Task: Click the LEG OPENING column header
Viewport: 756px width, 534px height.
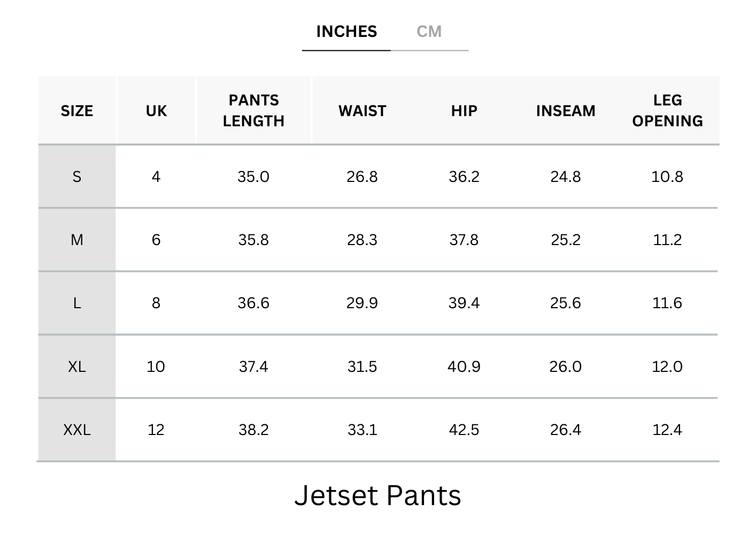Action: [667, 111]
